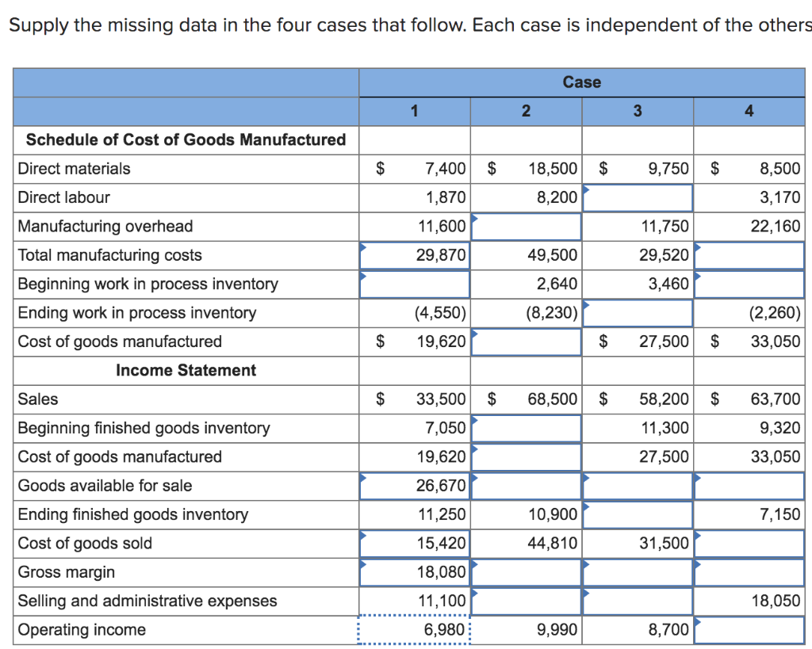Click the Cost of goods sold input for Case 4

[749, 543]
